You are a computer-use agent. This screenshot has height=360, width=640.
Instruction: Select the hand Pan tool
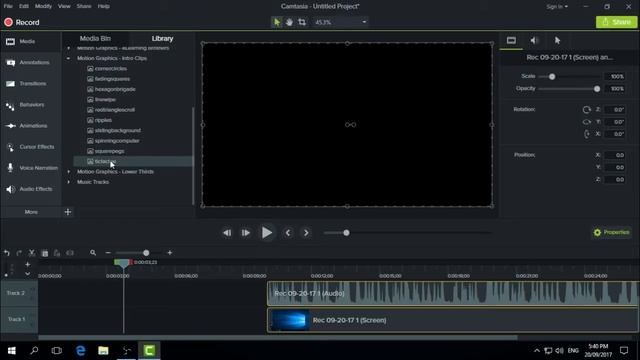point(289,22)
